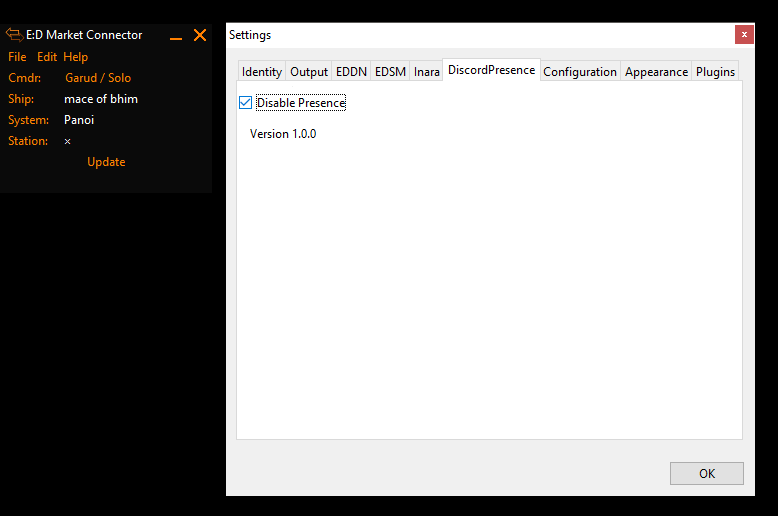778x516 pixels.
Task: Click the station × value
Action: [67, 141]
